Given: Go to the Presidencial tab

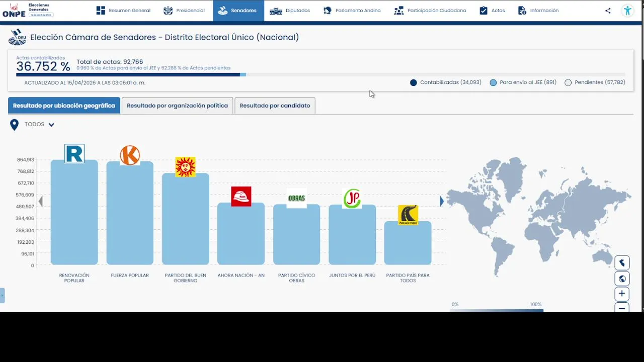Looking at the screenshot, I should coord(184,11).
